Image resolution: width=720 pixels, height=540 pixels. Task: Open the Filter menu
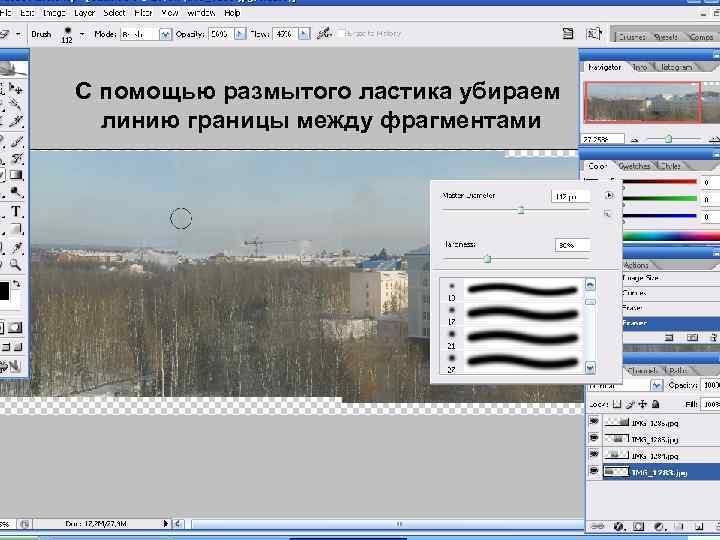click(x=143, y=13)
